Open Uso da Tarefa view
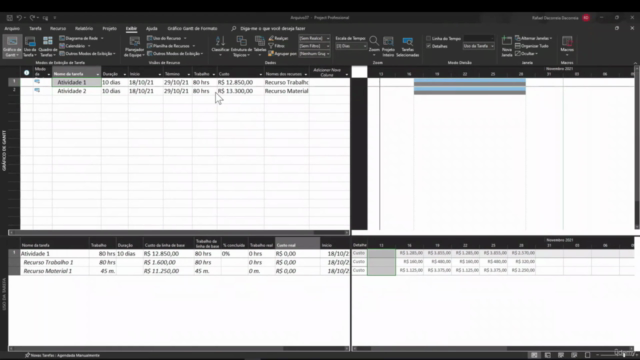 (x=30, y=46)
